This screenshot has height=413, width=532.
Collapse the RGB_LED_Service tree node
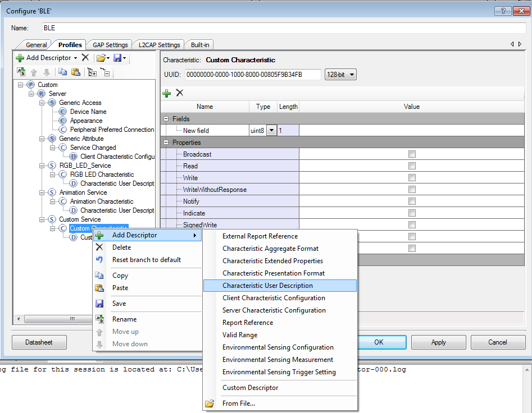pyautogui.click(x=42, y=166)
